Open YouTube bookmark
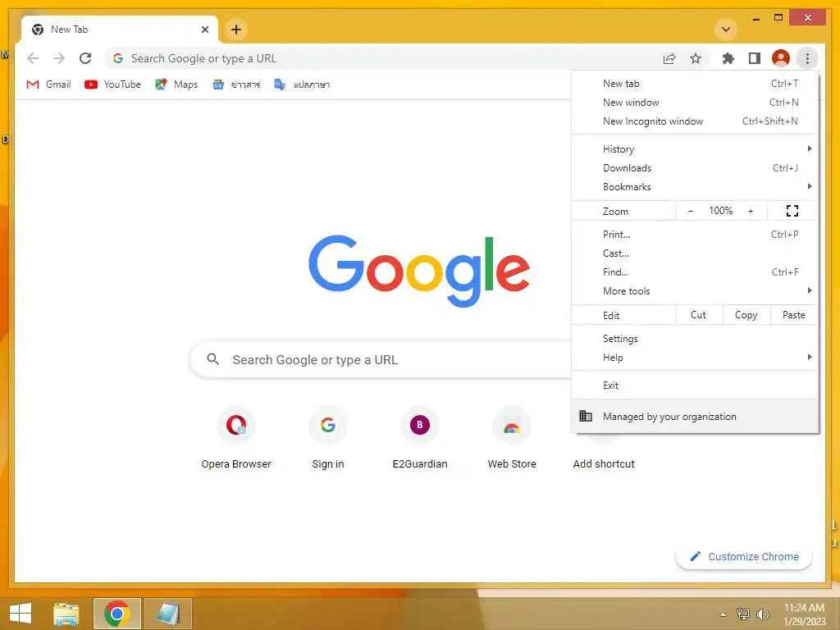The height and width of the screenshot is (630, 840). pyautogui.click(x=112, y=84)
